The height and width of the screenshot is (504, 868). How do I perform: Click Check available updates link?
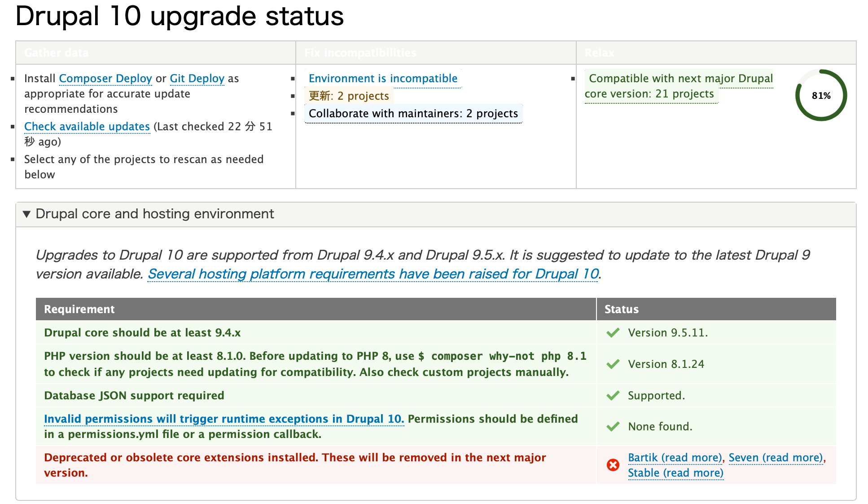(x=87, y=127)
